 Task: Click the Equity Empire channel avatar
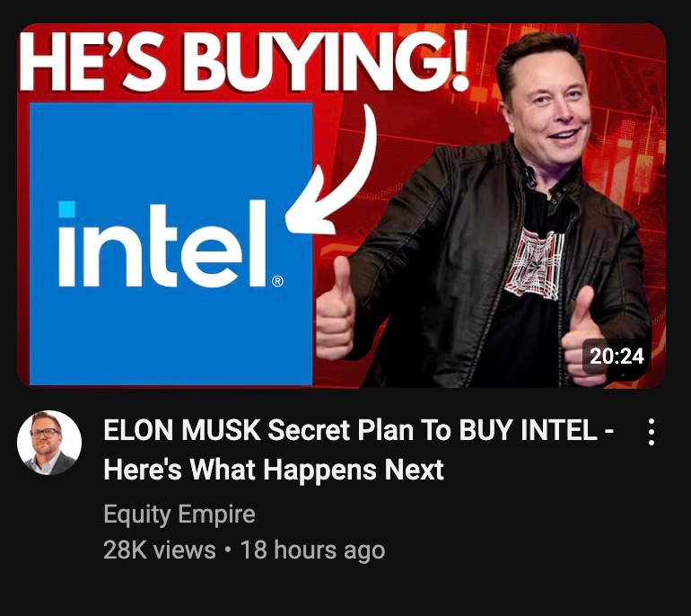click(x=49, y=443)
